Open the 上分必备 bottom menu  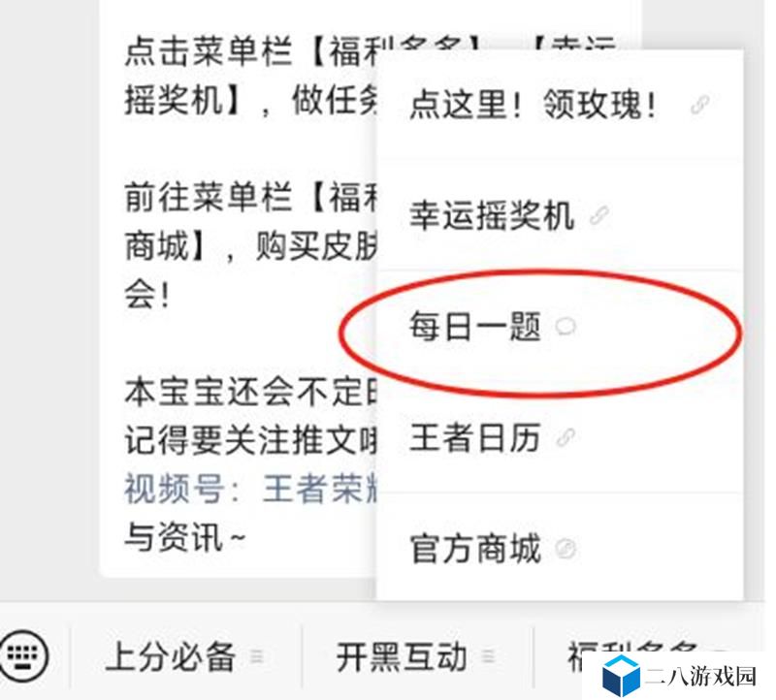pyautogui.click(x=185, y=656)
